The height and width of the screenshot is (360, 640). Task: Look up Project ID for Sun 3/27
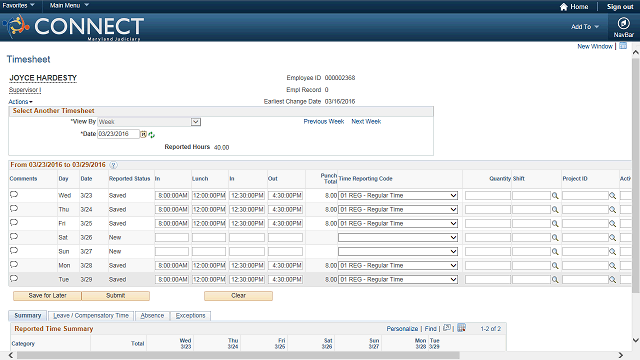click(613, 252)
